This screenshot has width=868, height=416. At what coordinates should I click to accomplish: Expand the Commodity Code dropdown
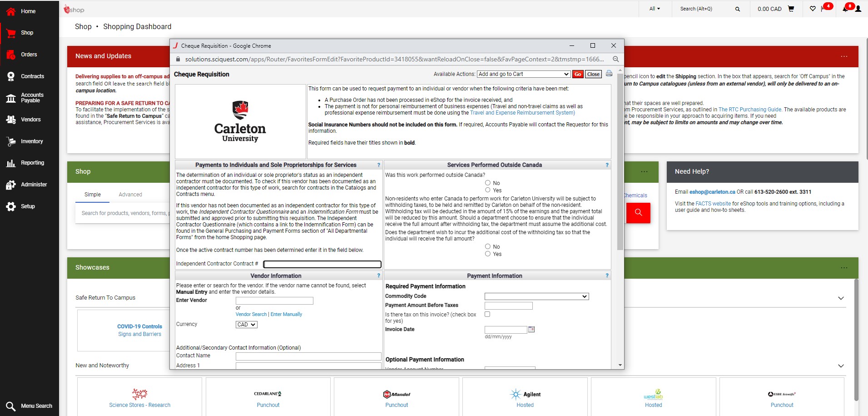pos(536,296)
